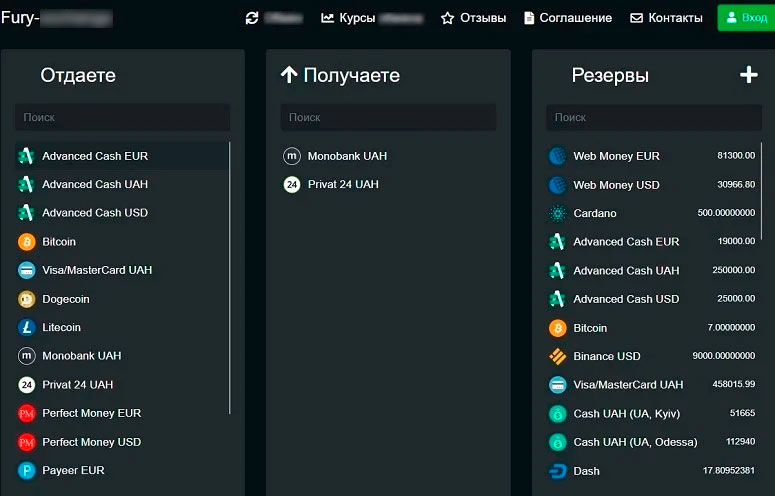Click the Dash icon in reserves

[557, 471]
